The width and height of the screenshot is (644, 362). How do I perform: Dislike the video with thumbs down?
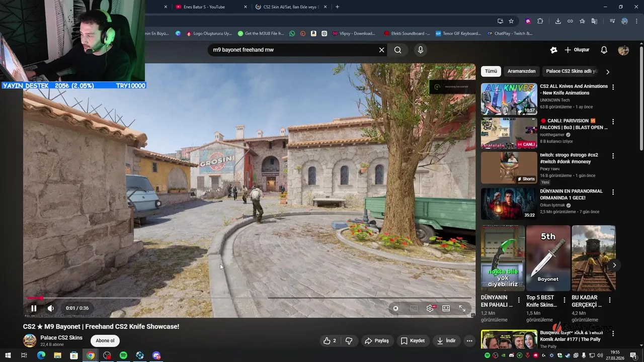click(349, 341)
